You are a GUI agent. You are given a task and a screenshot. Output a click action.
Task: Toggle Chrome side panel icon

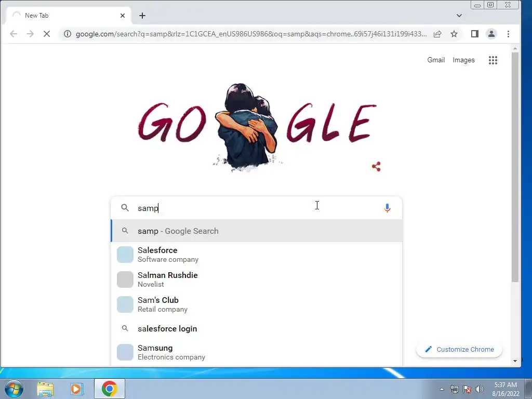475,34
